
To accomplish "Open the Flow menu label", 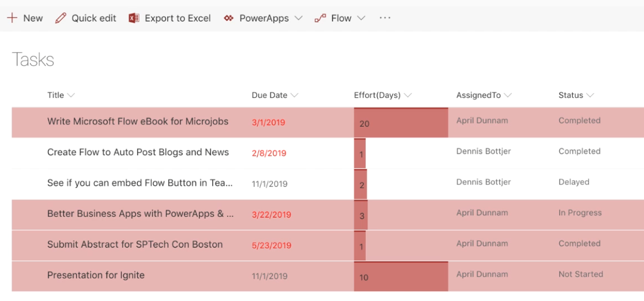I will pos(341,18).
